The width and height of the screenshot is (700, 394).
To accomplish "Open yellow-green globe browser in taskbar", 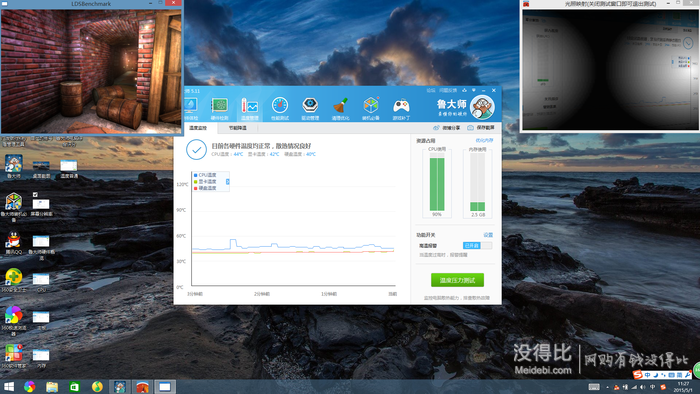I will tap(97, 386).
